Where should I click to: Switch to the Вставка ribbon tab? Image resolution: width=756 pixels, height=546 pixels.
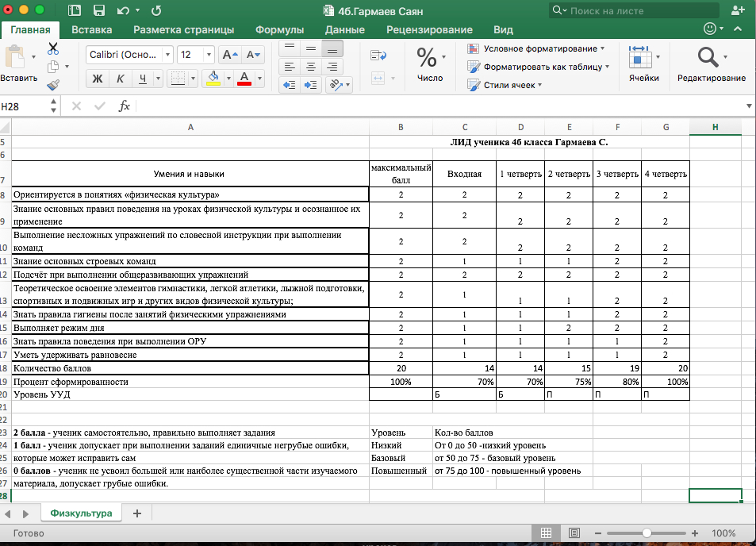coord(91,29)
